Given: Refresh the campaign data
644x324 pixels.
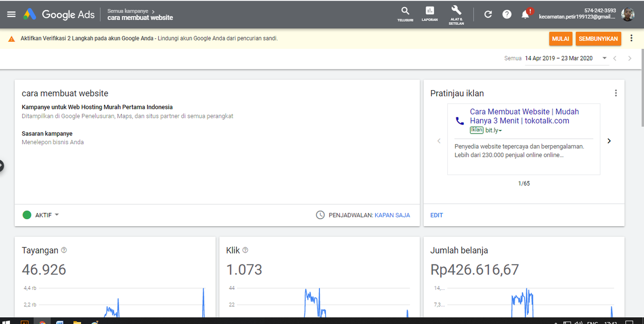Looking at the screenshot, I should pyautogui.click(x=488, y=15).
